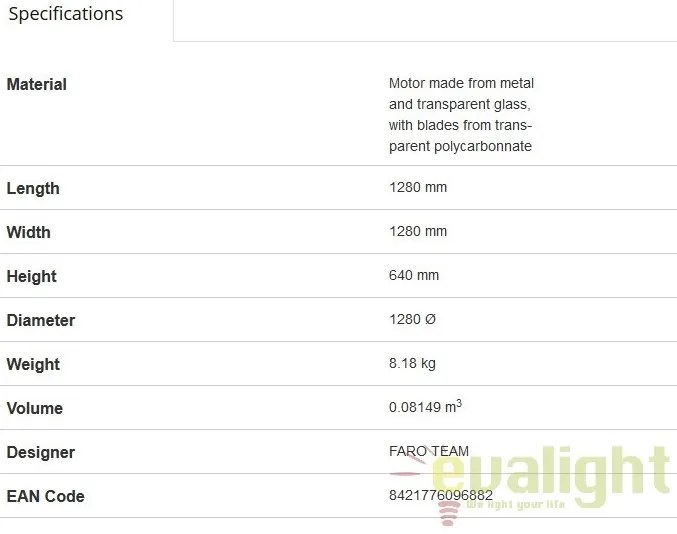Viewport: 677px width, 534px height.
Task: Select the Diameter row label
Action: [41, 321]
